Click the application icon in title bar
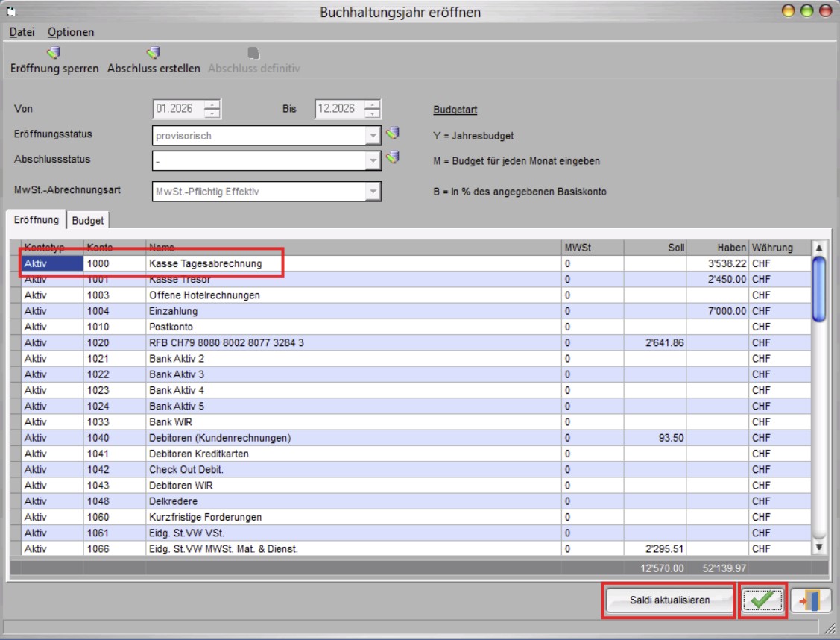 10,12
